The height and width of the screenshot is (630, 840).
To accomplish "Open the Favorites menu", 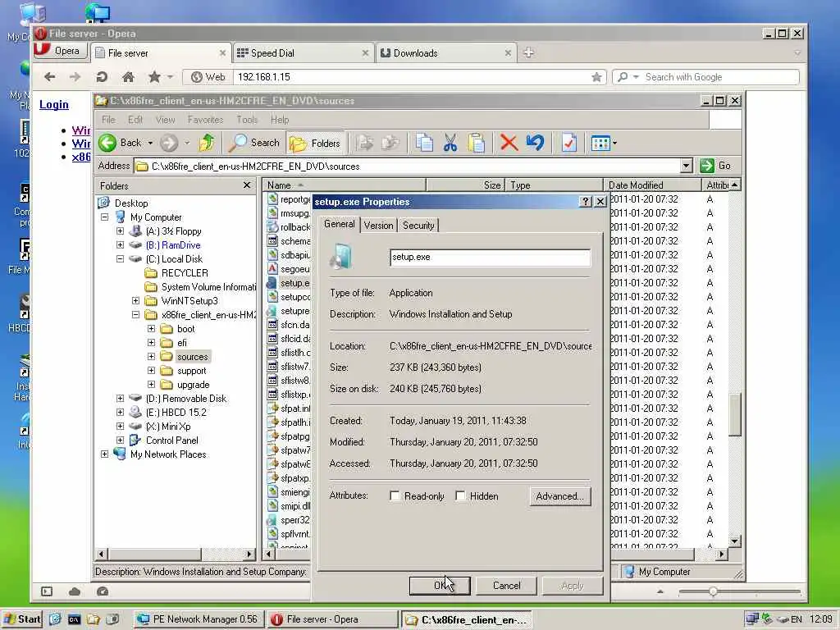I will (205, 120).
